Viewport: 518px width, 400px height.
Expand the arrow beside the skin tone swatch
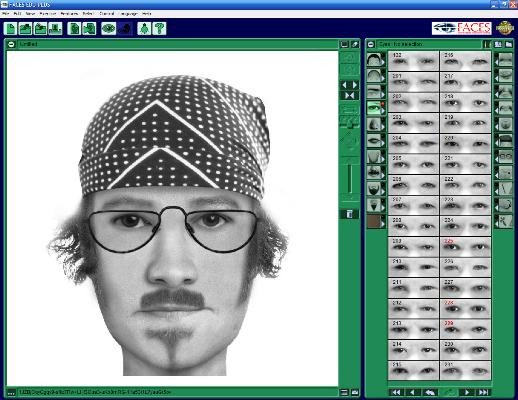point(383,224)
